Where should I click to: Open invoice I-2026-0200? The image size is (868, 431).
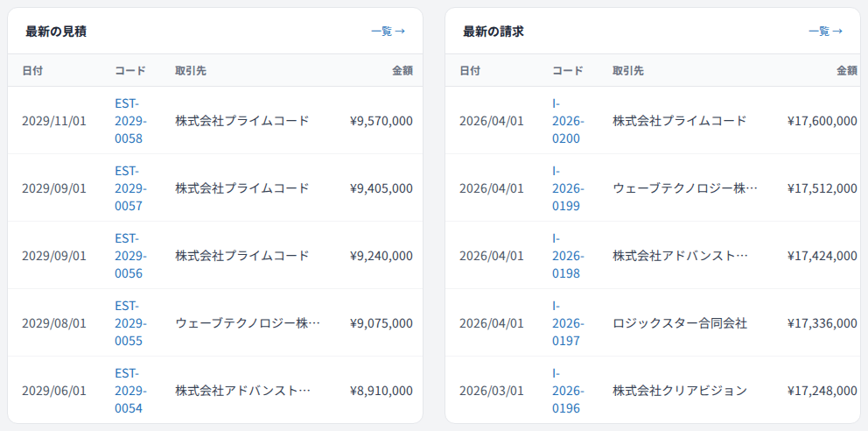(568, 121)
